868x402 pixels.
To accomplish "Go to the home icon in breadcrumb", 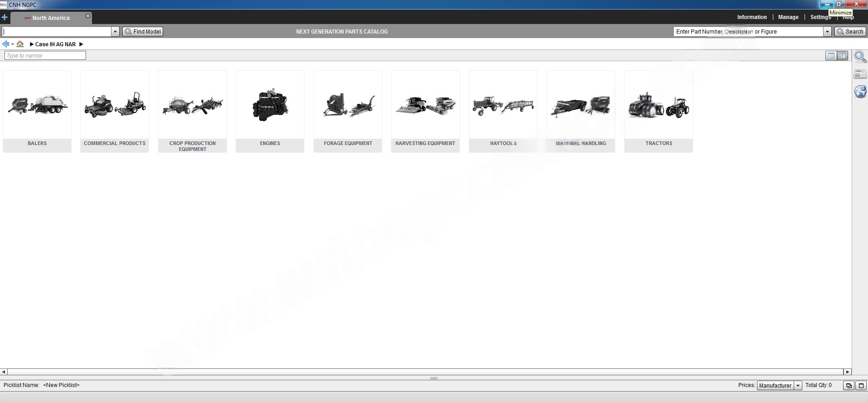I will click(x=20, y=44).
